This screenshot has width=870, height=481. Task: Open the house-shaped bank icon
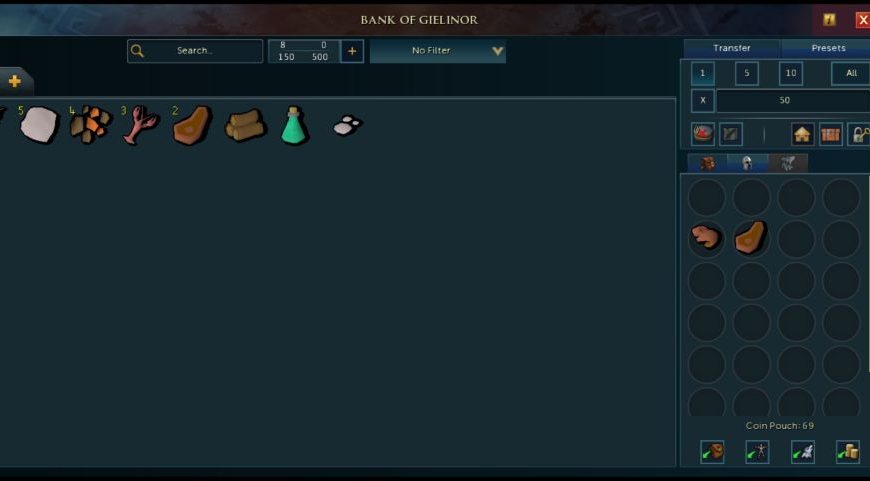pos(802,134)
